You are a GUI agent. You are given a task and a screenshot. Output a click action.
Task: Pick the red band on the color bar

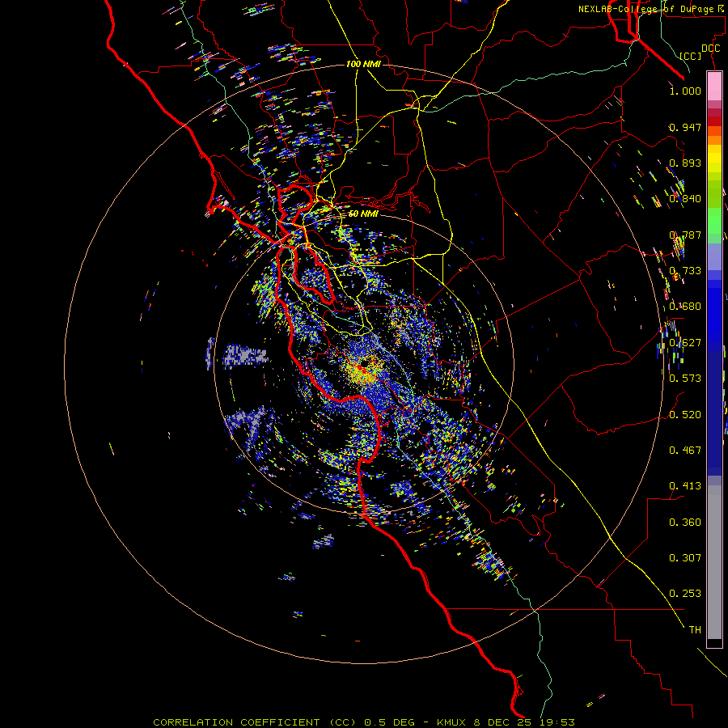tap(714, 121)
